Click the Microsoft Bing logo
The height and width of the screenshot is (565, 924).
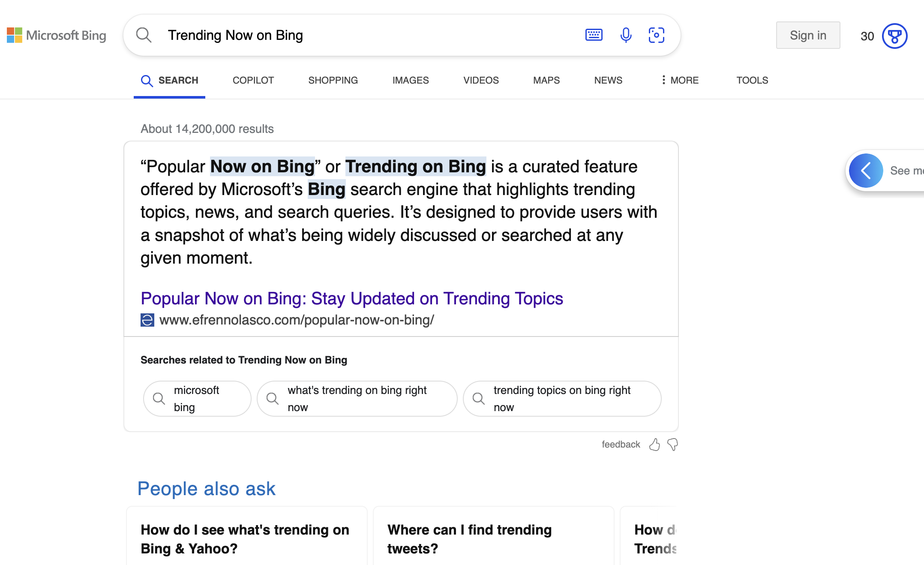(x=57, y=35)
